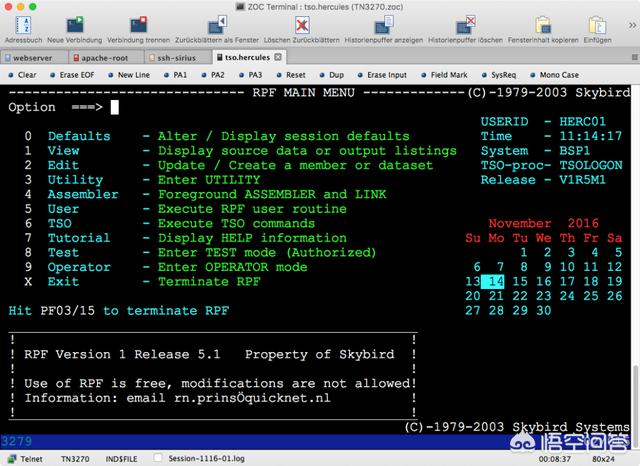Click the Field Mark button
Image resolution: width=640 pixels, height=466 pixels.
pos(444,75)
